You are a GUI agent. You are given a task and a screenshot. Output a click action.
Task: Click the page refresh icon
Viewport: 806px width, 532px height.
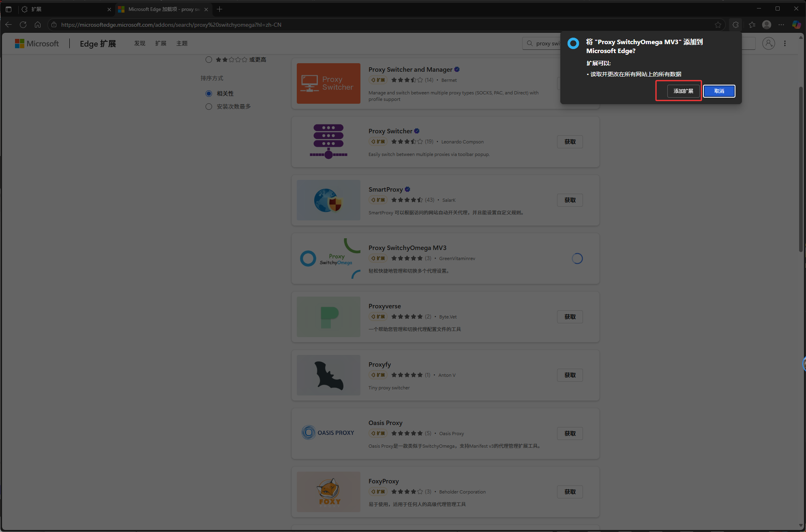(23, 25)
